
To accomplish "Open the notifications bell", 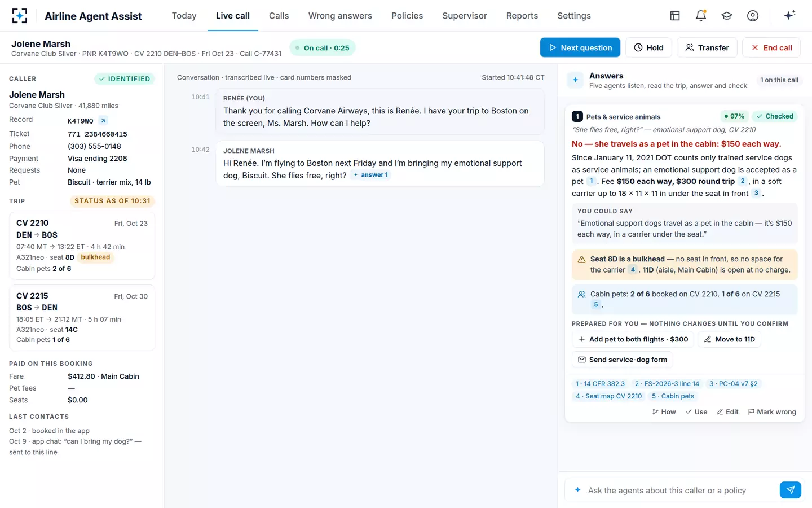I will [x=701, y=16].
